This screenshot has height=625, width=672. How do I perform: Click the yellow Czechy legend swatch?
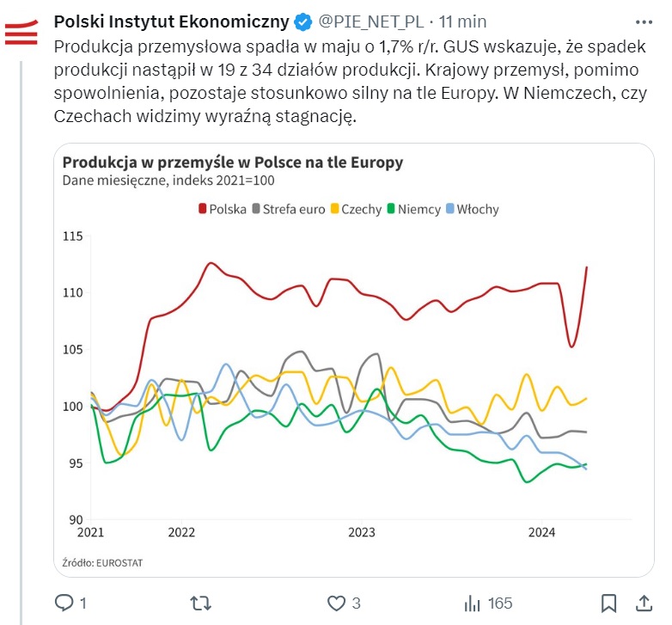(334, 209)
